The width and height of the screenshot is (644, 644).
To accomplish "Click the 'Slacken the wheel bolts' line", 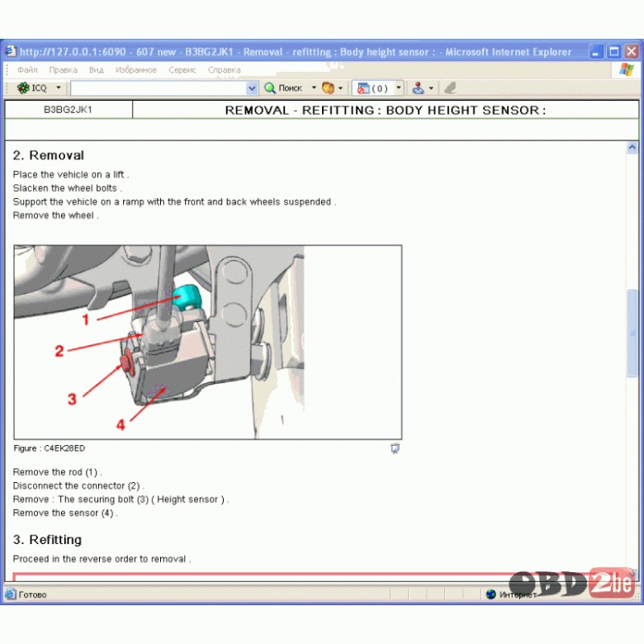I will pyautogui.click(x=68, y=188).
